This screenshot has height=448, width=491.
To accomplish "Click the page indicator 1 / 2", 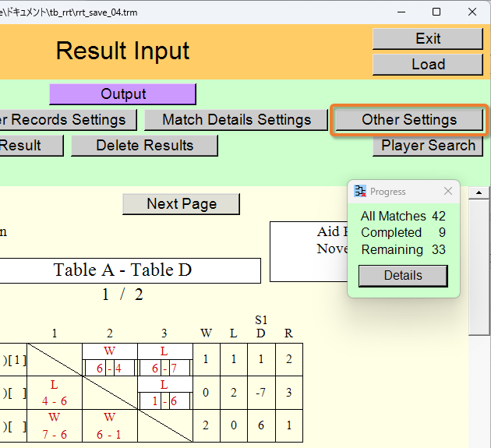I will point(123,295).
